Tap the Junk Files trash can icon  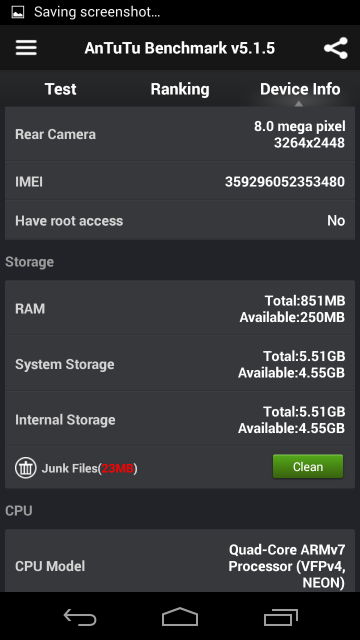pos(26,468)
